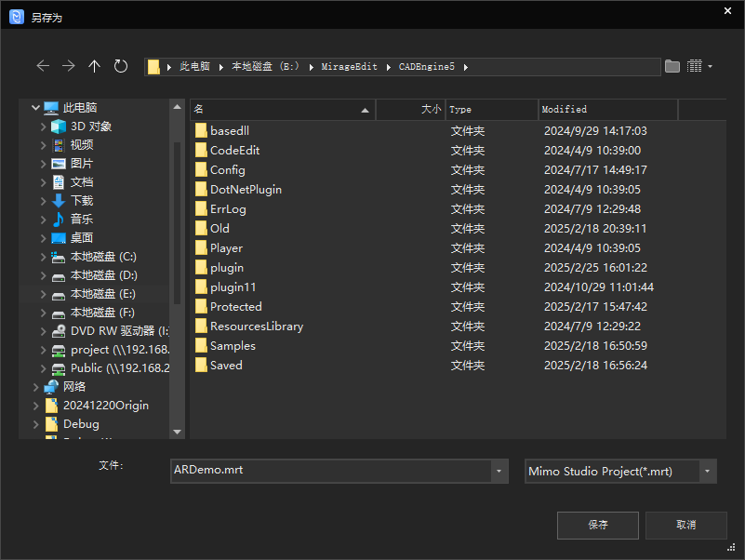The image size is (745, 560).
Task: Sort files by Modified column
Action: 607,110
